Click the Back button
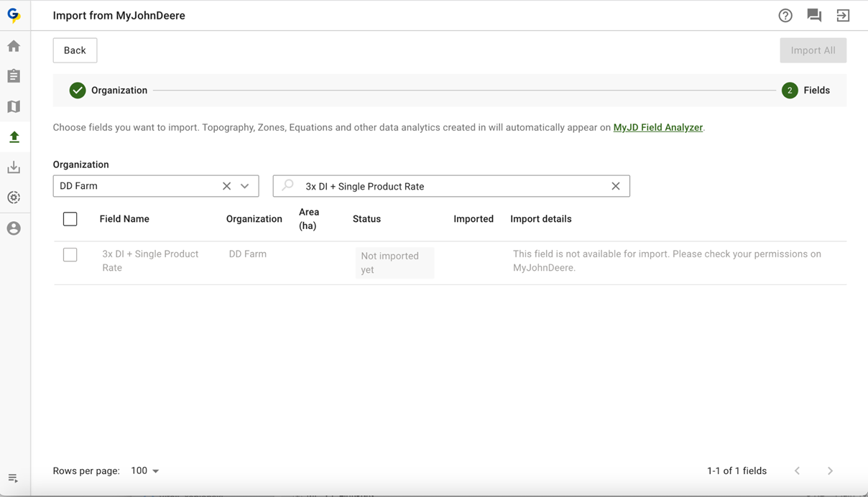This screenshot has width=868, height=497. 75,50
